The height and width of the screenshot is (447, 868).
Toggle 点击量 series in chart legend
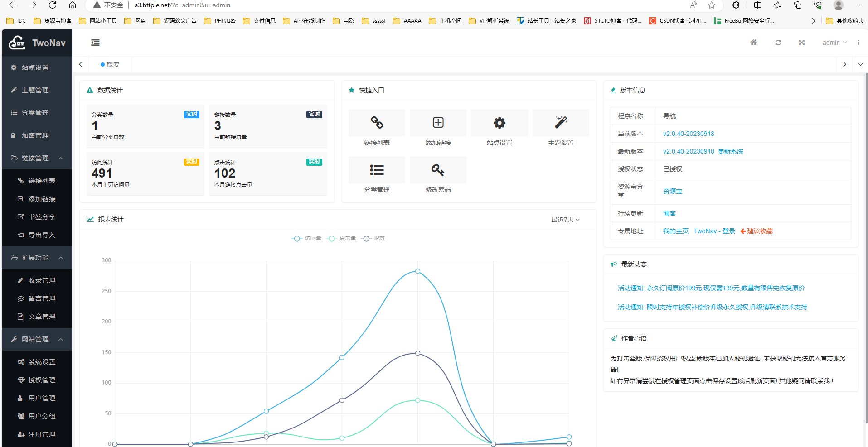click(341, 238)
